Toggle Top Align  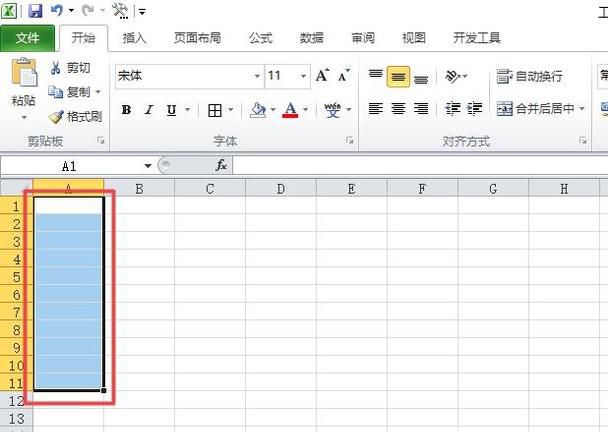(375, 75)
